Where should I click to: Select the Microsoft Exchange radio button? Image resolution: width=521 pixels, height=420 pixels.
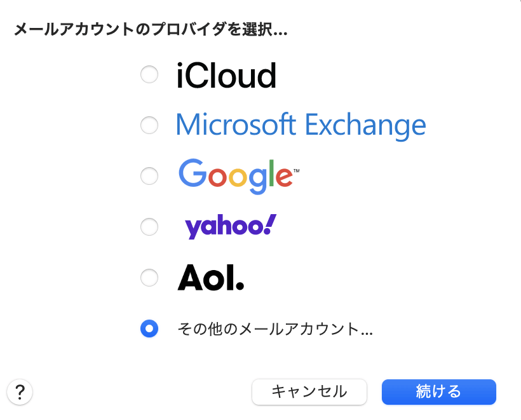[149, 125]
